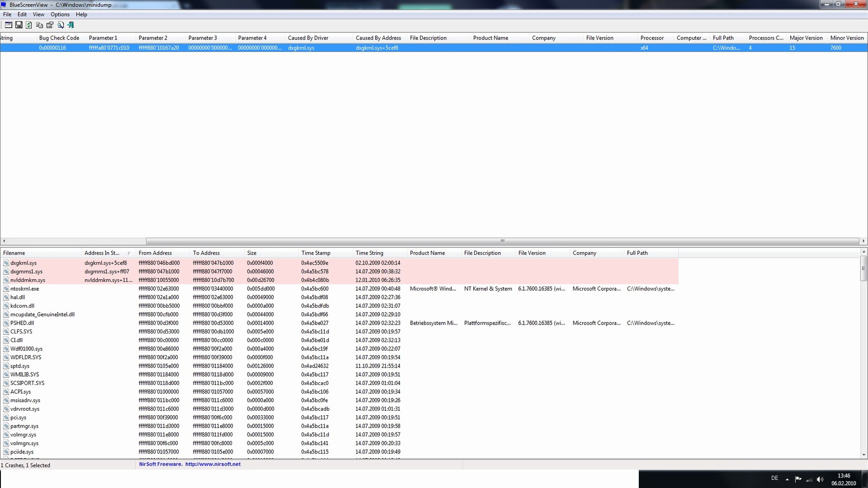Sort upper pane by Major Version column
Screen dimensions: 868x488
click(807, 38)
